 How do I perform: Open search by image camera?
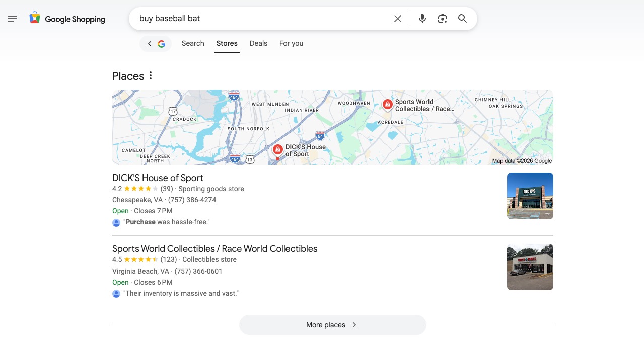pos(442,19)
